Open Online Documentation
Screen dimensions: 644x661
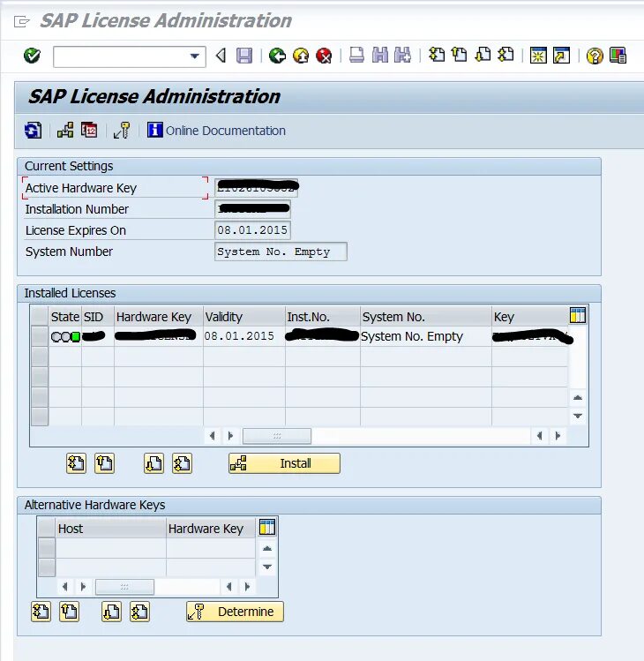click(x=217, y=131)
